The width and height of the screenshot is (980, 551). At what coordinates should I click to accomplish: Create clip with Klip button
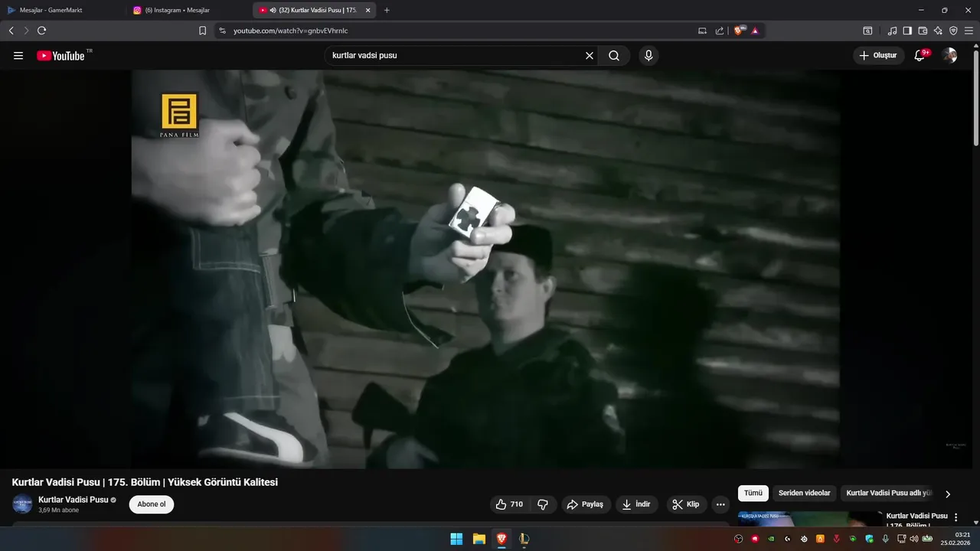[x=686, y=504]
